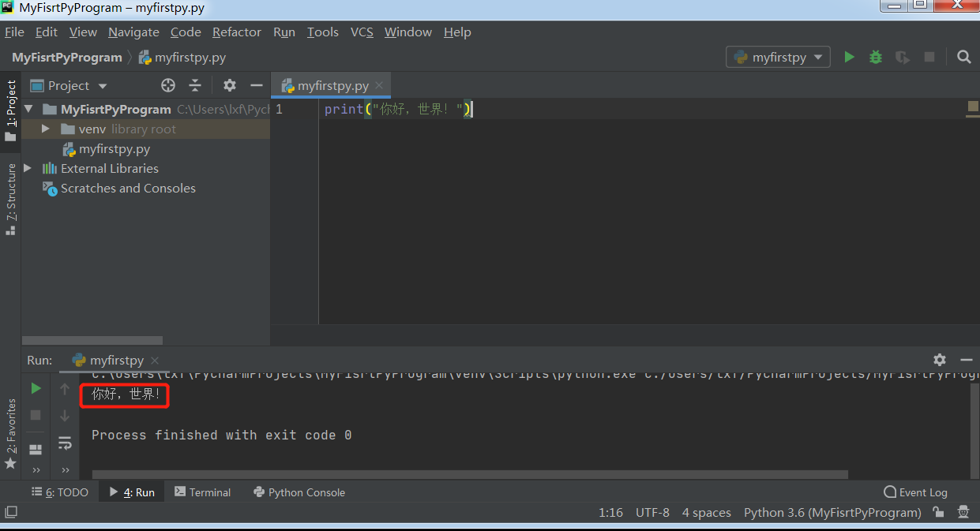Collapse the MyFisrtPyProgram root folder
Image resolution: width=980 pixels, height=531 pixels.
[29, 109]
